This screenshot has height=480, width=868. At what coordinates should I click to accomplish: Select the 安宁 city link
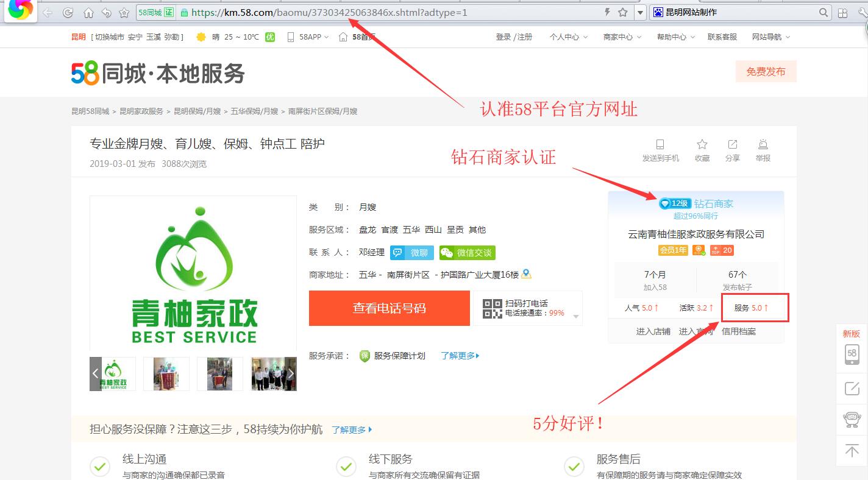[x=135, y=37]
